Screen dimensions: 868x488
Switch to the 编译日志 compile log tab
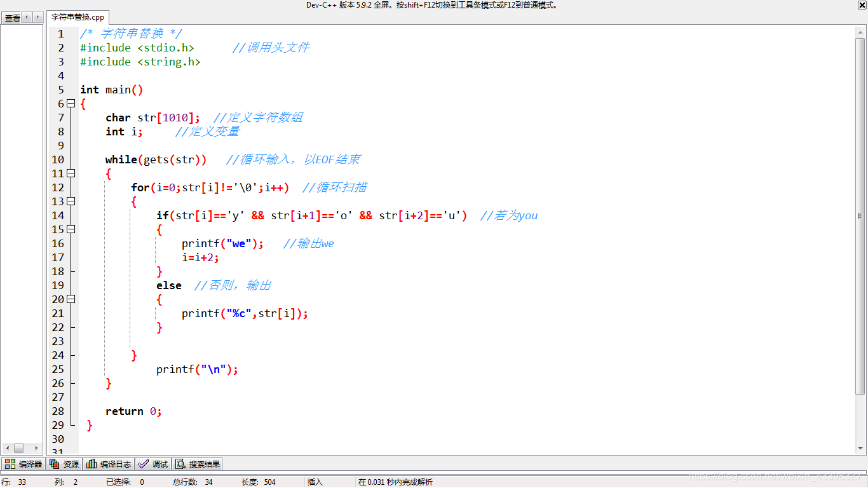point(109,464)
